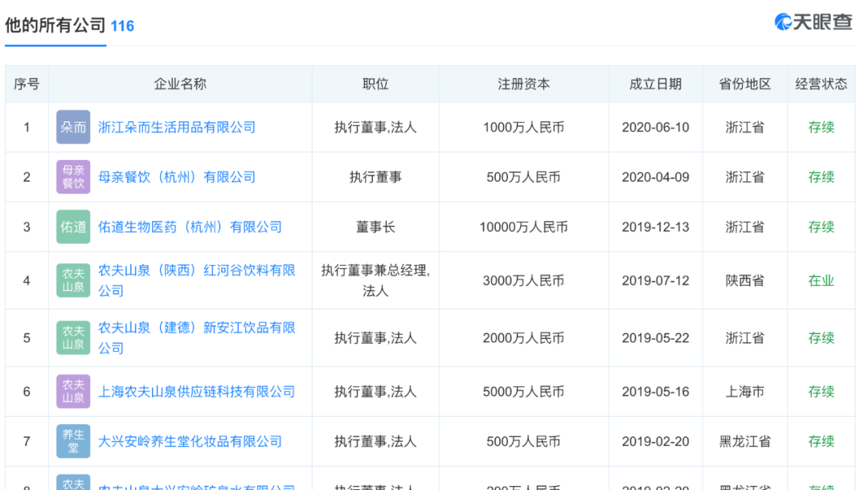Click 500万人民币 in the 母亲餐饮 row
This screenshot has width=868, height=490.
[524, 177]
